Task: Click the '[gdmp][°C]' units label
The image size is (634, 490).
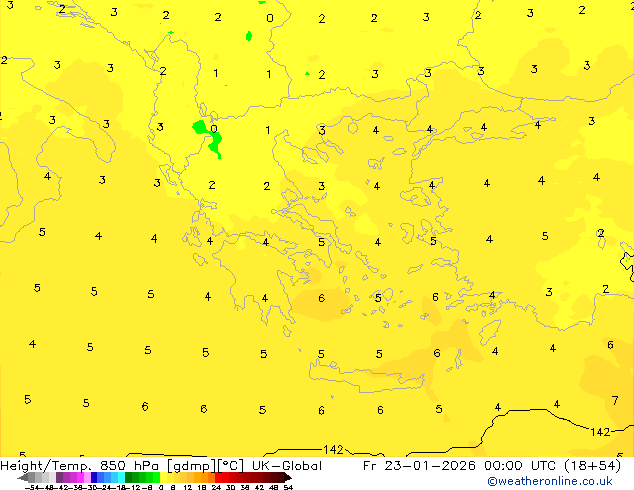Action: coord(206,466)
